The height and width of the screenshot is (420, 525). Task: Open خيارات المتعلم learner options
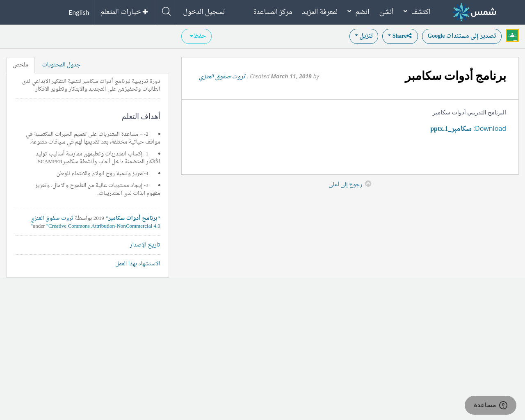(x=124, y=11)
